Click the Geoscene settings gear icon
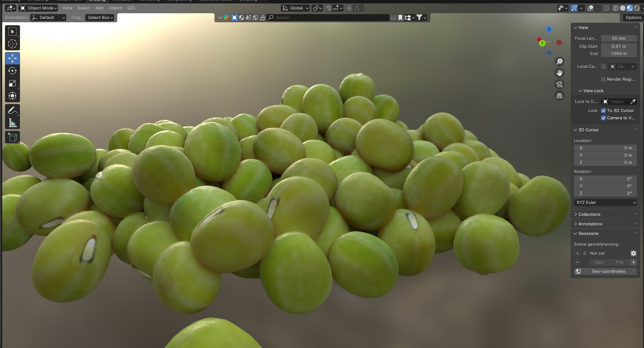644x348 pixels. click(633, 253)
